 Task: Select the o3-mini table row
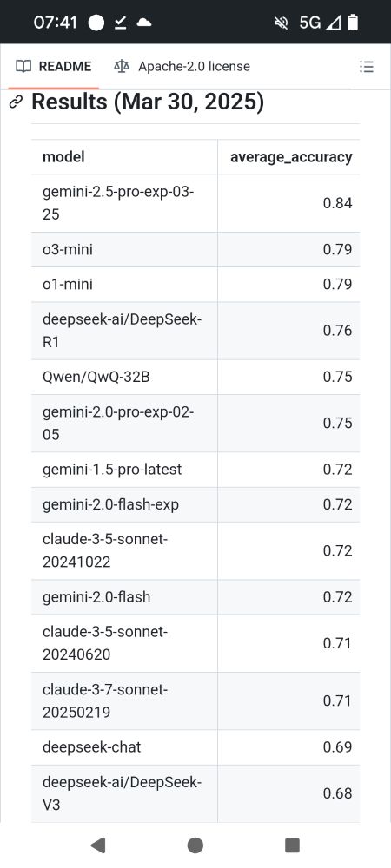pyautogui.click(x=195, y=250)
